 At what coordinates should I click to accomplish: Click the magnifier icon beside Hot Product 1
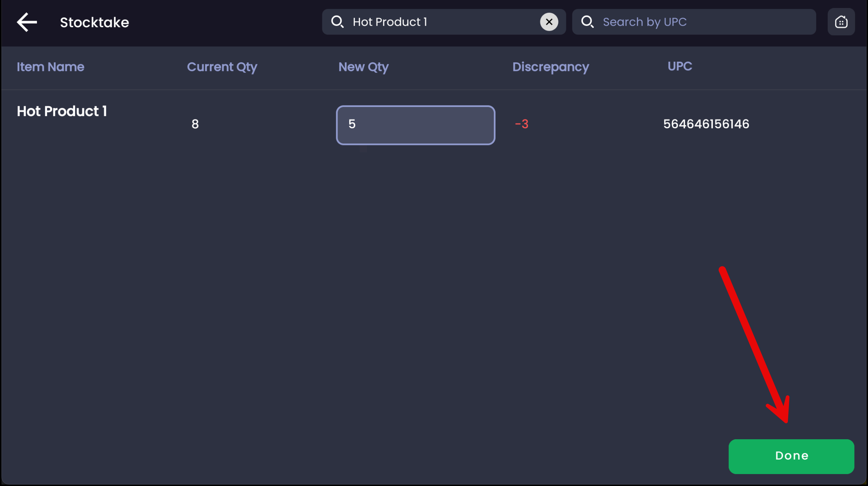337,22
